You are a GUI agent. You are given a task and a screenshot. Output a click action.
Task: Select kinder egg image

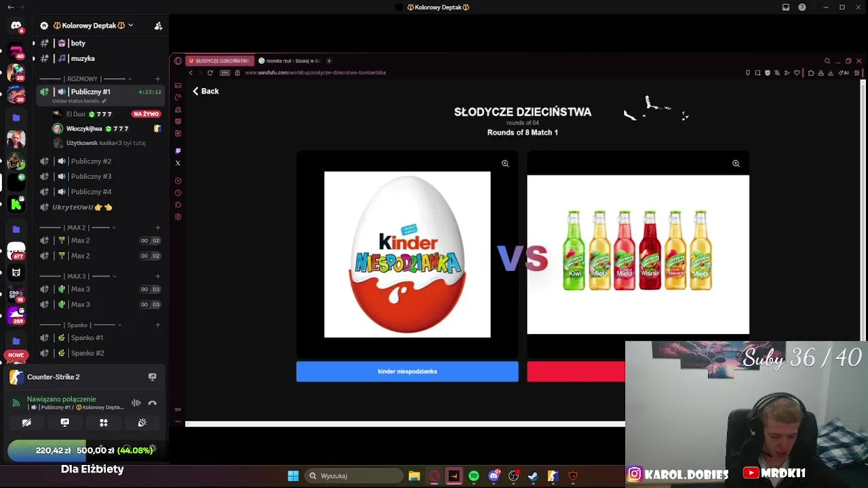pyautogui.click(x=407, y=254)
